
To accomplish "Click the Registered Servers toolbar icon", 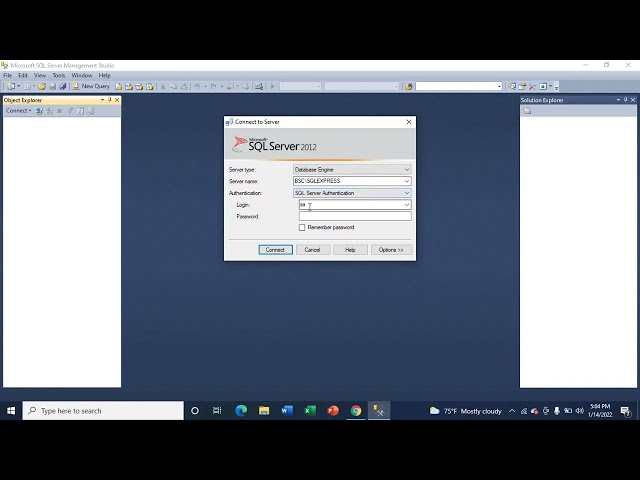I will click(x=512, y=87).
